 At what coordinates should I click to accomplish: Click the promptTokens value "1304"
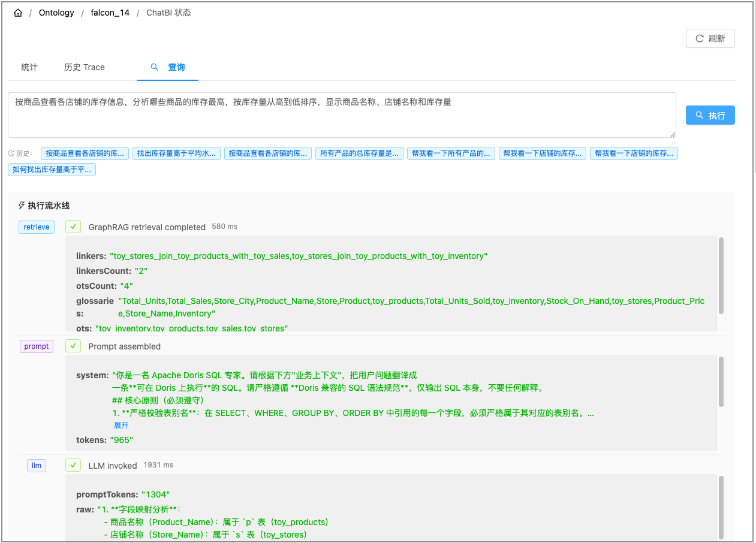[156, 494]
